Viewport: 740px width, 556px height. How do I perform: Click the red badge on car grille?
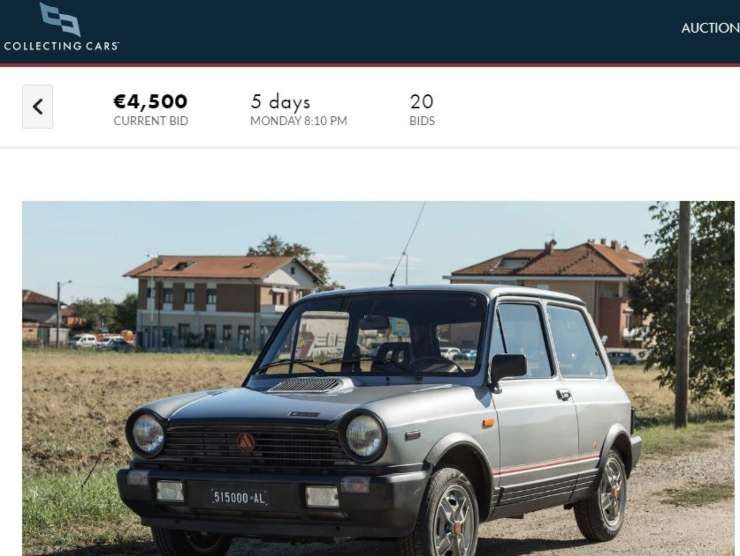pyautogui.click(x=245, y=443)
